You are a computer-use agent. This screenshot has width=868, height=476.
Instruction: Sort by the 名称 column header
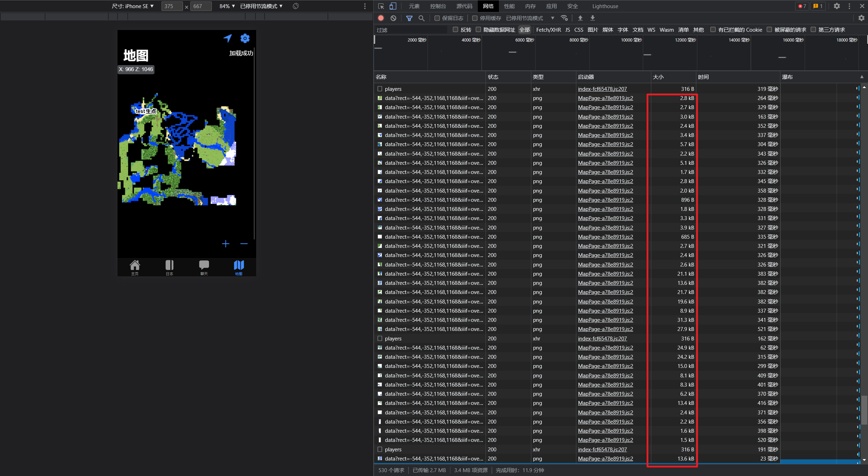pos(429,77)
